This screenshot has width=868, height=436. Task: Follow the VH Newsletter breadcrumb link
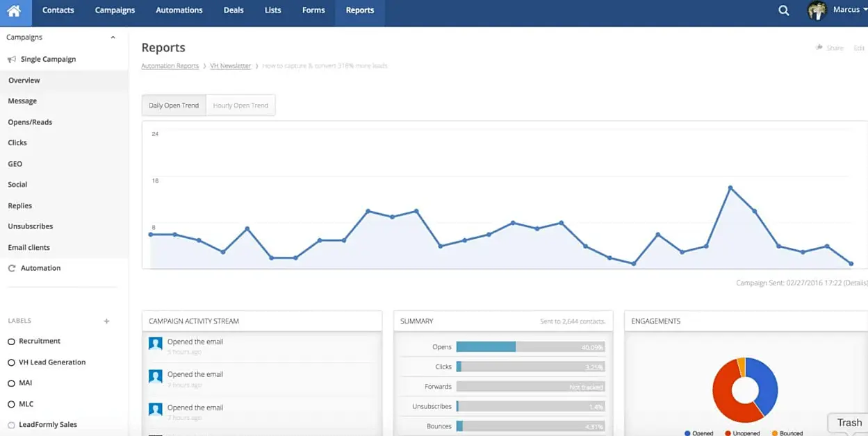[230, 66]
